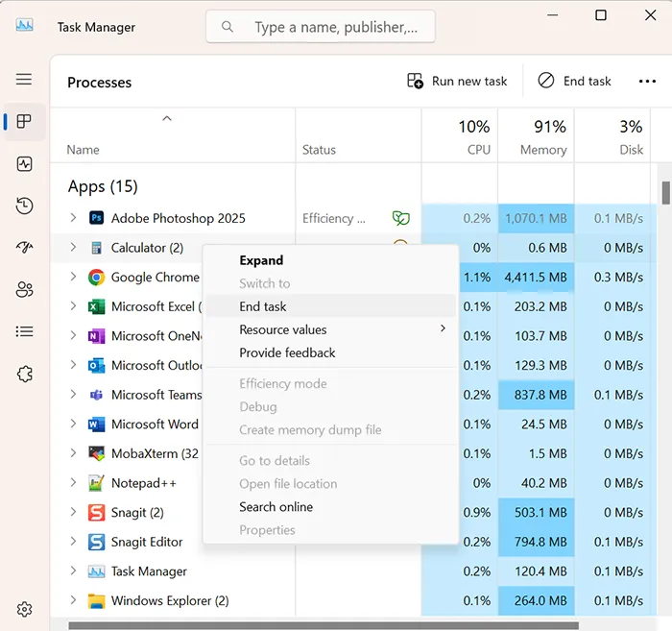This screenshot has width=672, height=631.
Task: Click the three-dot more options button
Action: (x=647, y=82)
